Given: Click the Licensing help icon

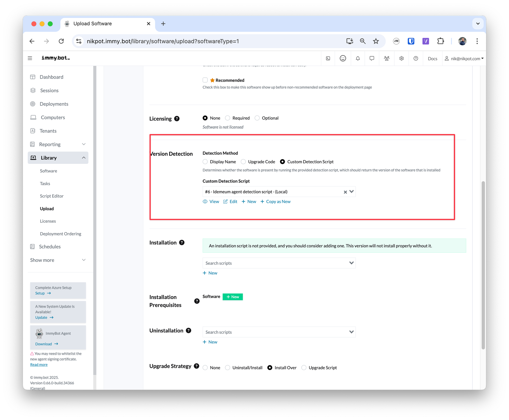Looking at the screenshot, I should (177, 119).
